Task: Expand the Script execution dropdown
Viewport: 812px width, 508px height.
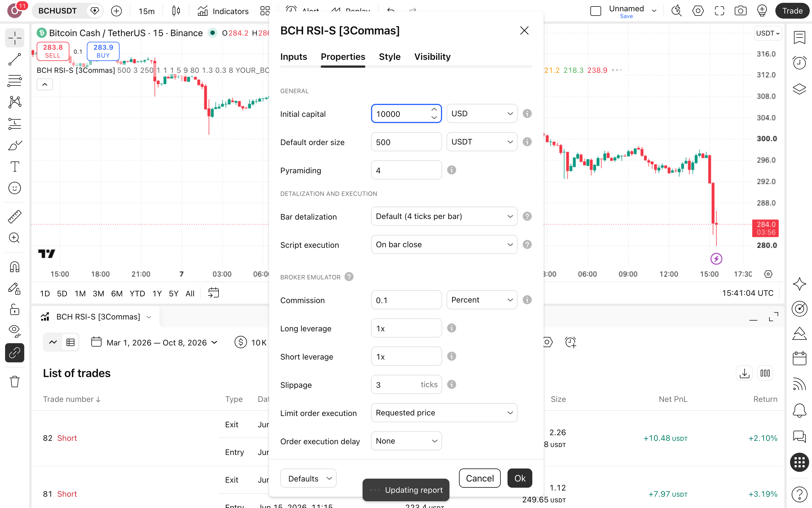Action: [x=444, y=245]
